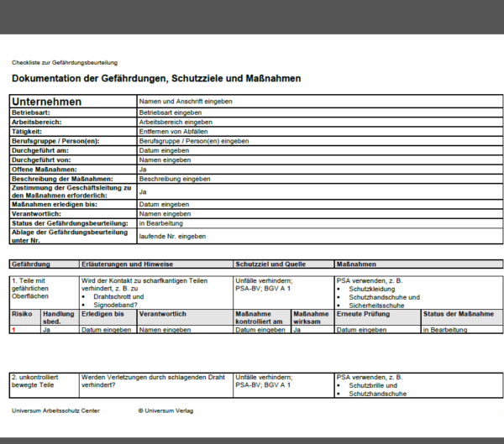Viewport: 504px width, 444px height.
Task: Click 'Datum eingeben' under Maßnahme kontrolliert am
Action: pyautogui.click(x=260, y=330)
